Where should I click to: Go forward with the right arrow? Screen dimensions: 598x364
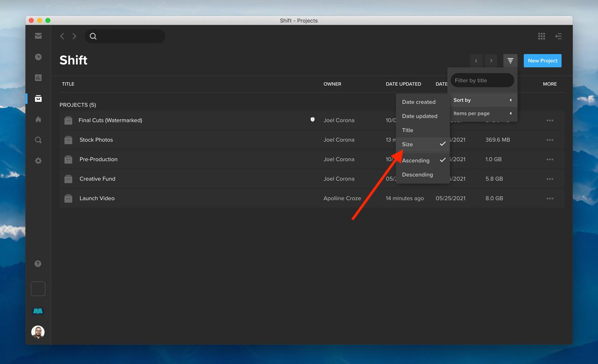(x=74, y=36)
